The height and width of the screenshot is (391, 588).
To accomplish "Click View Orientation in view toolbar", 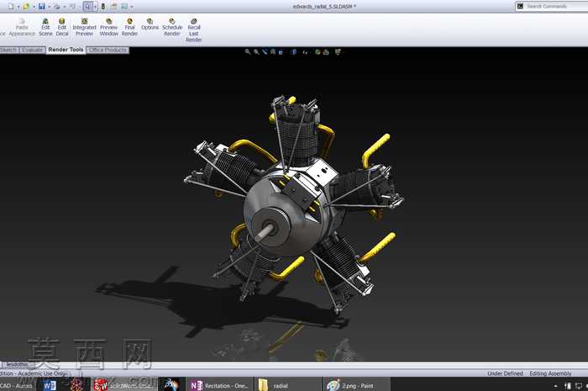I will pyautogui.click(x=281, y=52).
